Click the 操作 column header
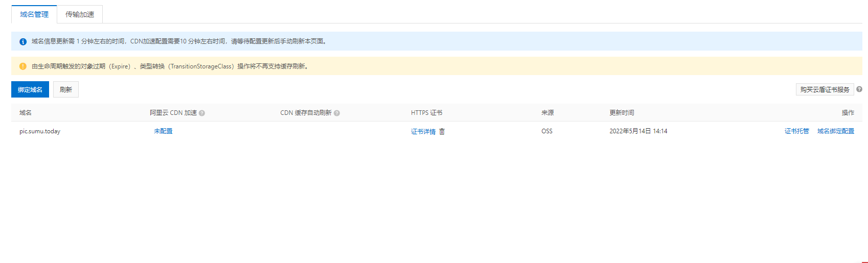The image size is (868, 263). click(x=848, y=113)
